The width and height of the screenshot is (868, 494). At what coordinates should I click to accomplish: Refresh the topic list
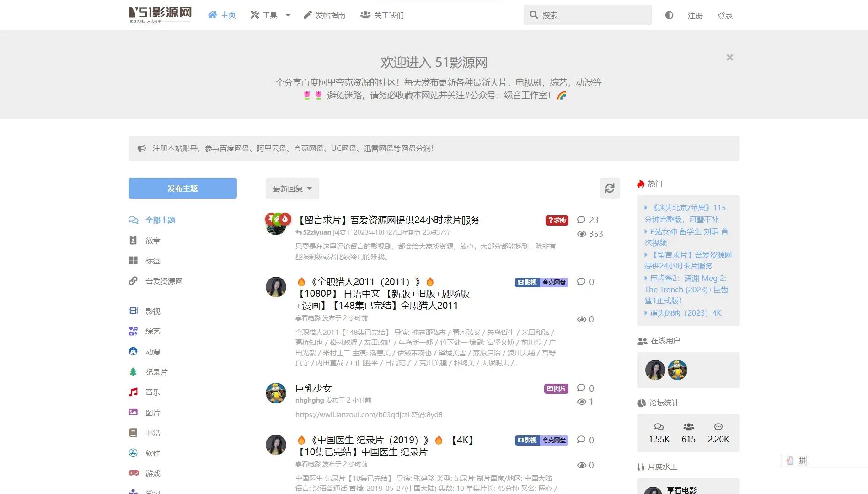[609, 188]
